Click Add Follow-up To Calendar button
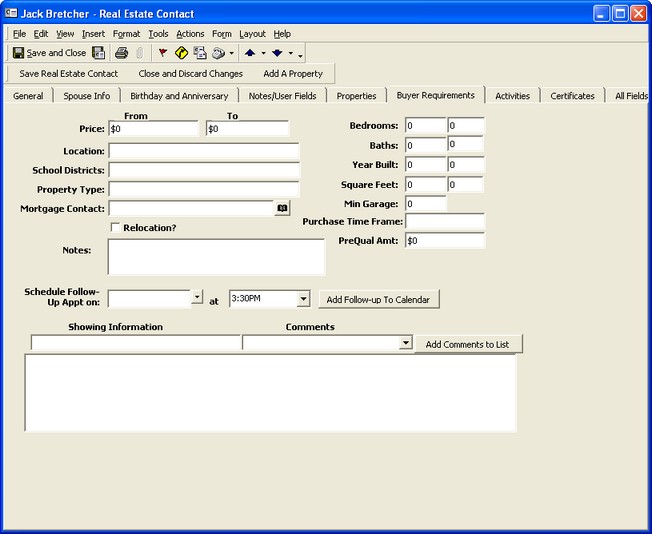 coord(378,300)
